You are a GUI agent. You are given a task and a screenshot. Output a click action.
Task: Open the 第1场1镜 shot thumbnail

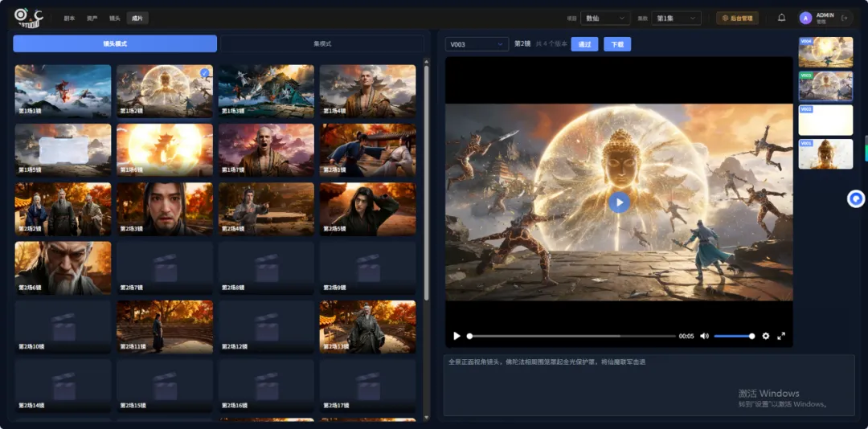[x=63, y=91]
